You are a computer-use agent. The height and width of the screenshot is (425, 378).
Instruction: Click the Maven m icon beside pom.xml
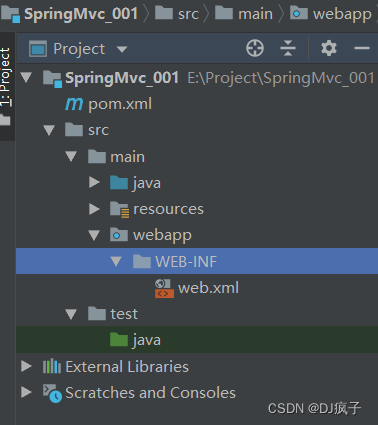pos(74,104)
